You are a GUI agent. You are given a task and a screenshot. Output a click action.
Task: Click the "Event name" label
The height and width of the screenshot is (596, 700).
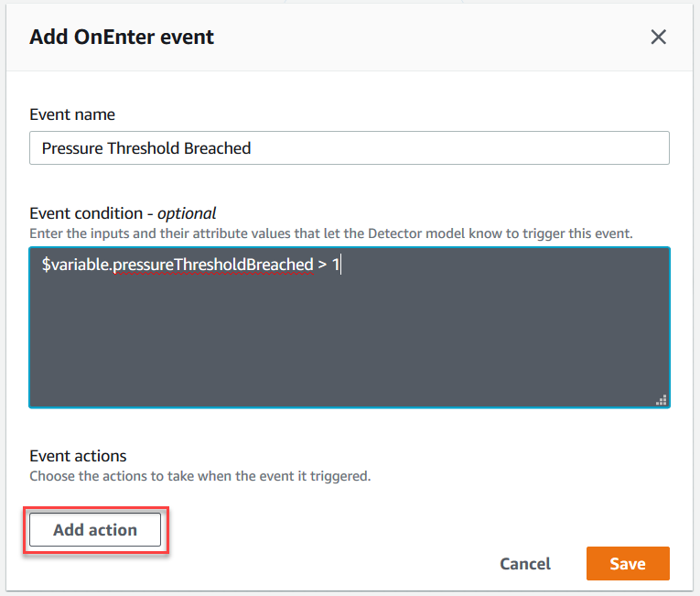point(72,114)
